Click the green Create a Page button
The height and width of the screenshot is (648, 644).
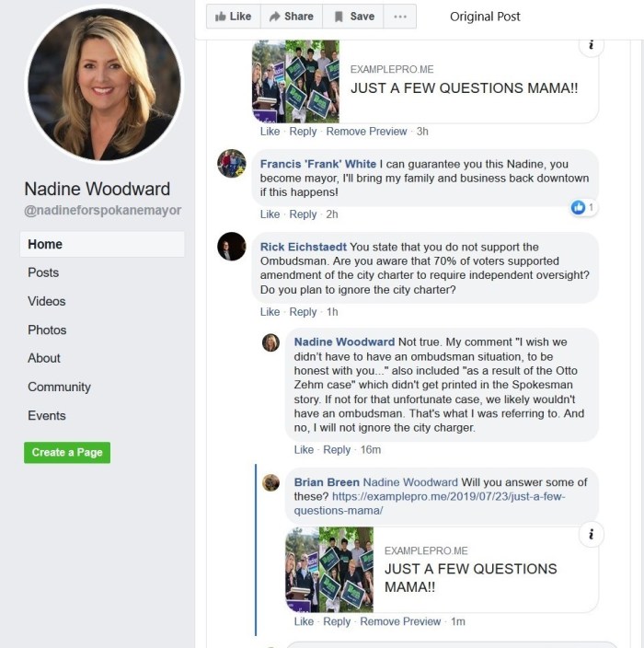[x=67, y=453]
